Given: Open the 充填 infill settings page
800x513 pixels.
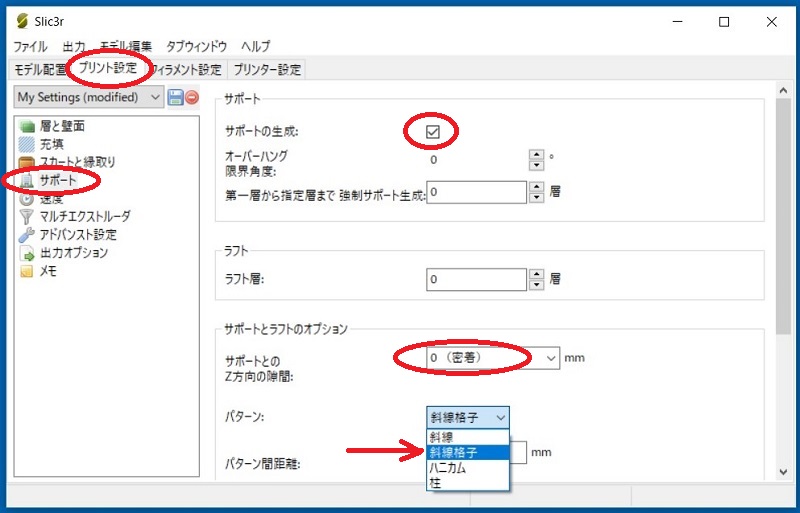Looking at the screenshot, I should (x=52, y=144).
